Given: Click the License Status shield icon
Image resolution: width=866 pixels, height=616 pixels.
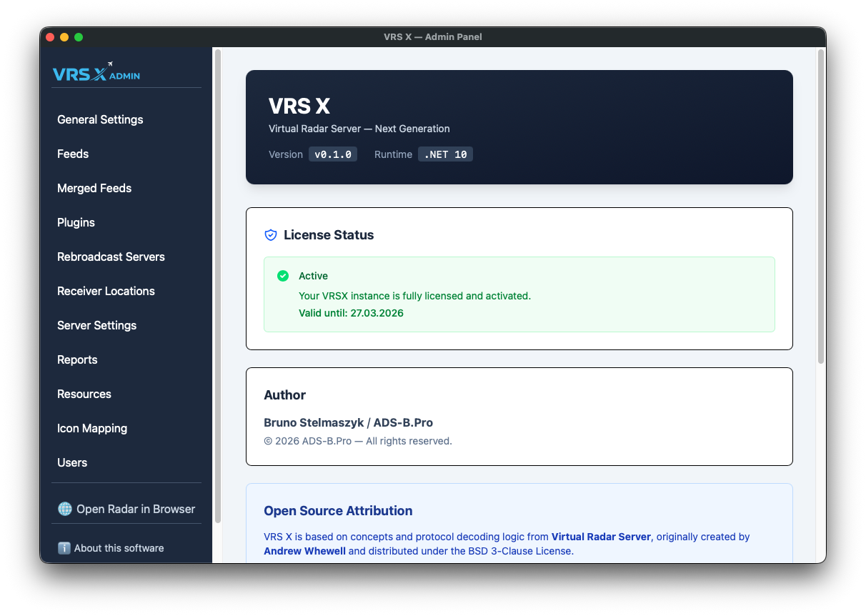Looking at the screenshot, I should tap(271, 235).
